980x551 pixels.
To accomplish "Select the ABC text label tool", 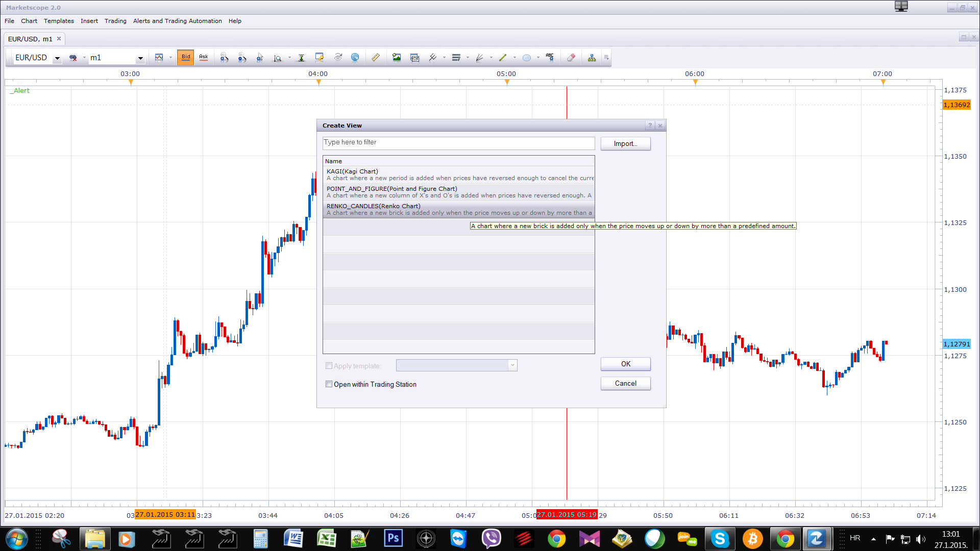I will (x=550, y=58).
